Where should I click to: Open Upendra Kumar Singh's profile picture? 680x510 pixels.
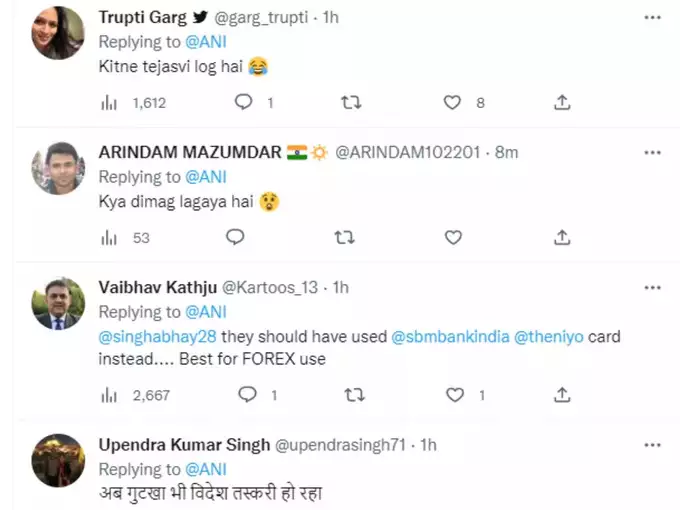pyautogui.click(x=57, y=460)
